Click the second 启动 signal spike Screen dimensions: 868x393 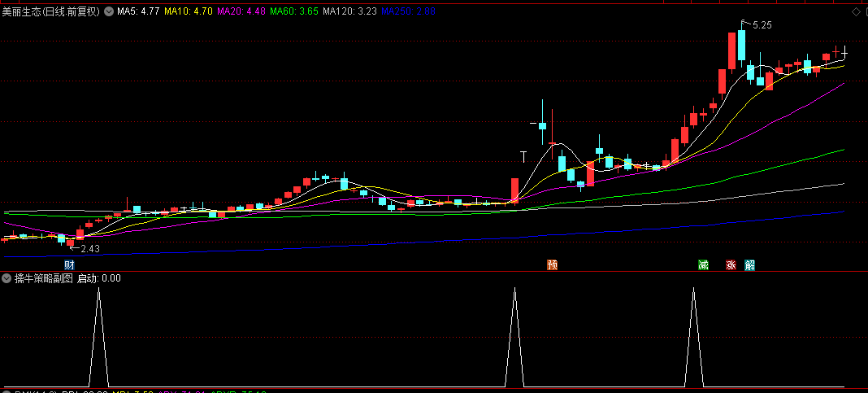pyautogui.click(x=514, y=337)
